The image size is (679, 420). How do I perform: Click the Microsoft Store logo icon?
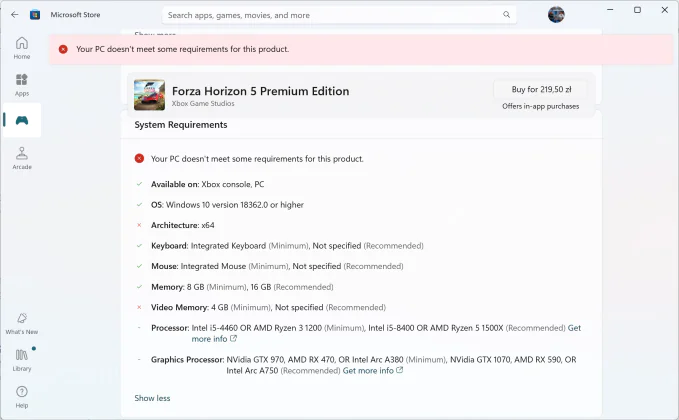(x=35, y=15)
